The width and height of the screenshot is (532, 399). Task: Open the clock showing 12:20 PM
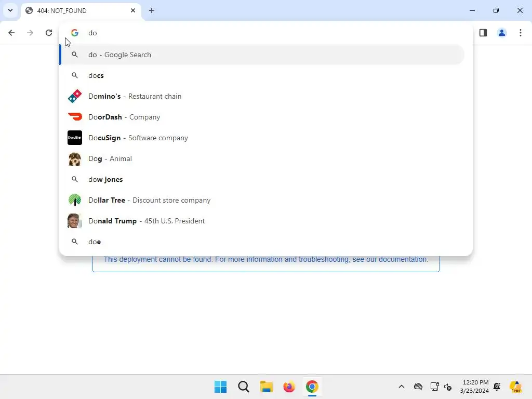474,387
